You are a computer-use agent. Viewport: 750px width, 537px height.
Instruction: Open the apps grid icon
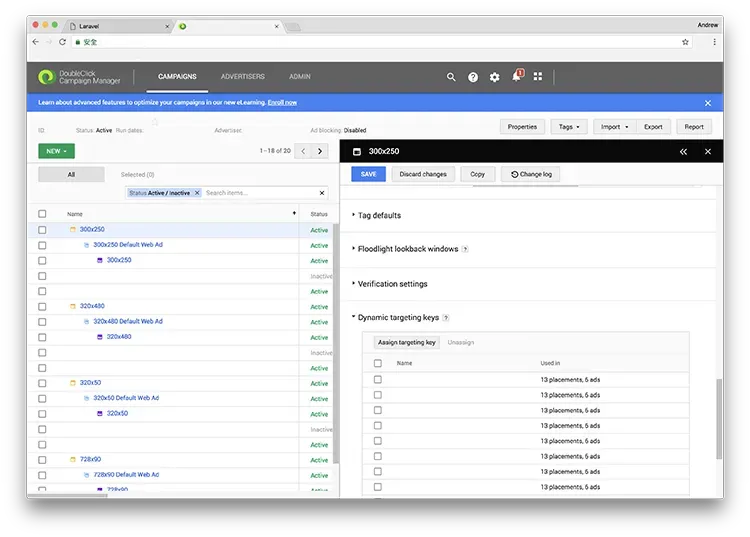538,77
